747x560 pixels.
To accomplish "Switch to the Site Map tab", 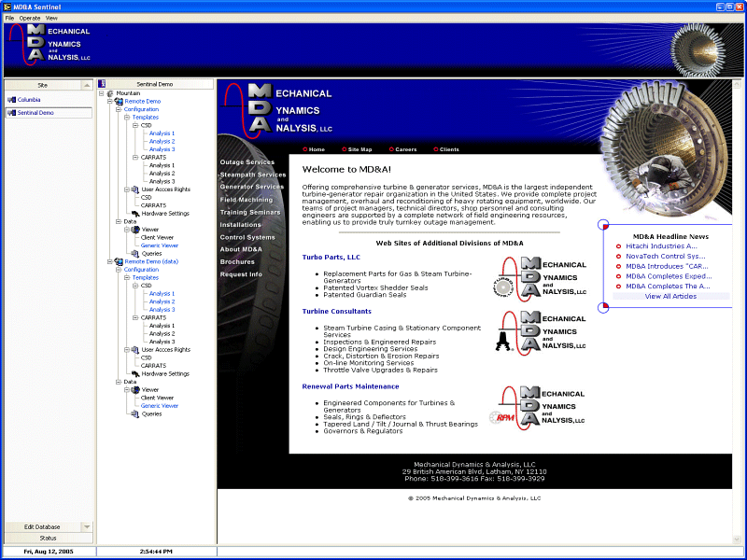I will pos(359,148).
